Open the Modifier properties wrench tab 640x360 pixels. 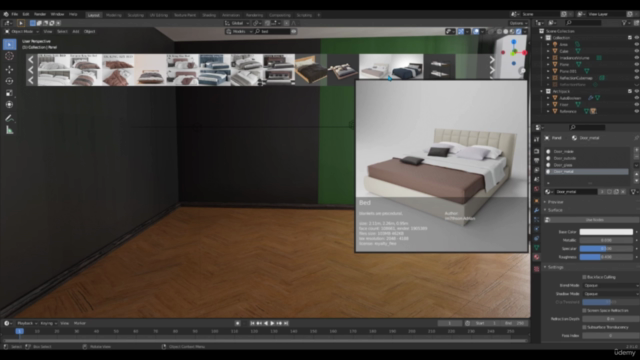pyautogui.click(x=536, y=210)
